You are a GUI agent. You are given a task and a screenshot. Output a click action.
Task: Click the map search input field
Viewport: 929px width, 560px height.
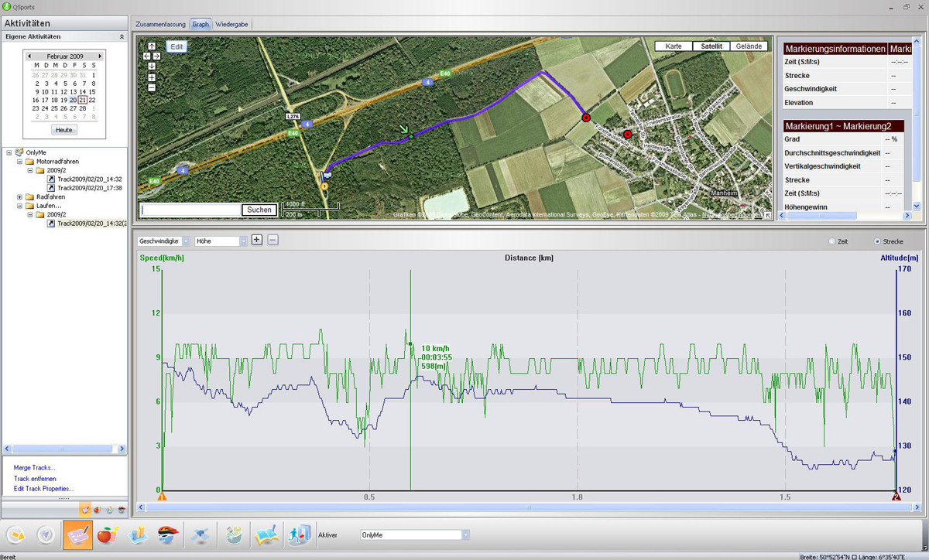tap(191, 210)
